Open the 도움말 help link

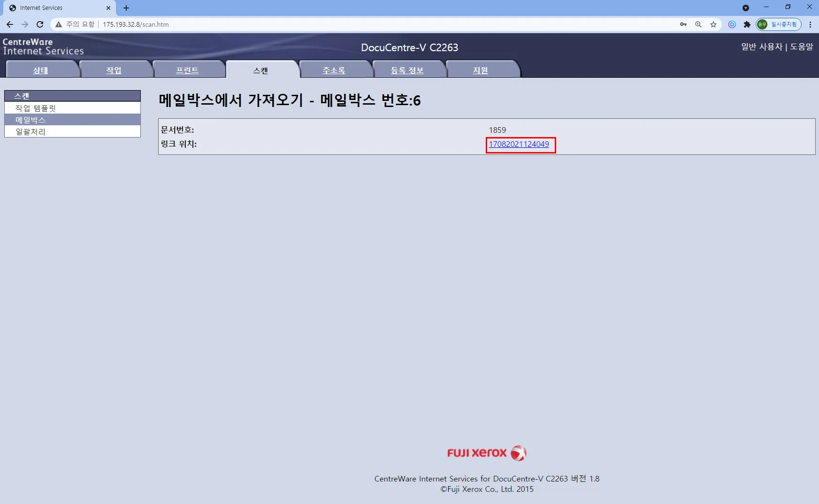pos(802,46)
